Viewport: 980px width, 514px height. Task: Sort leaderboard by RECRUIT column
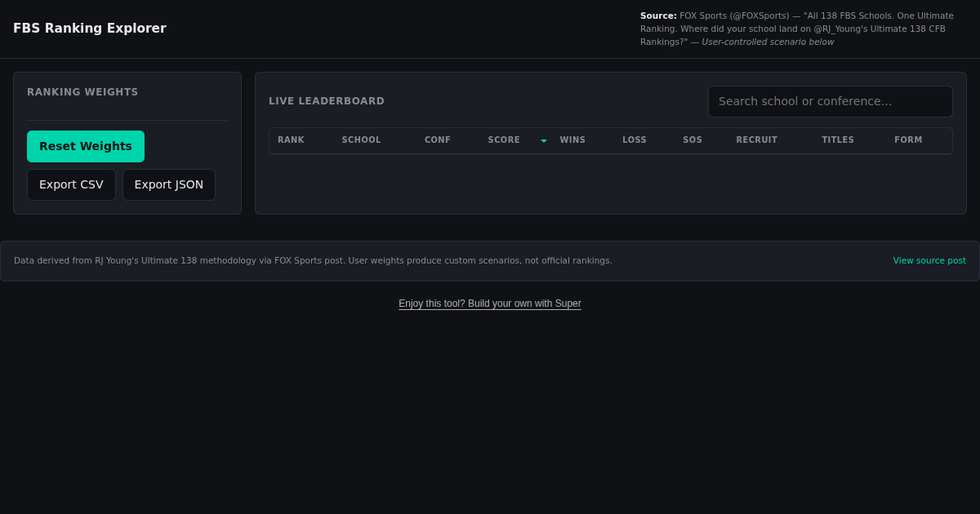pos(757,140)
